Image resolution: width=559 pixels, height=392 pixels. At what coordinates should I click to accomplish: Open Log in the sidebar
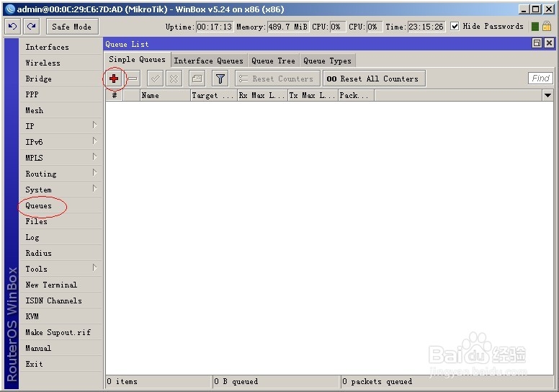pos(61,237)
